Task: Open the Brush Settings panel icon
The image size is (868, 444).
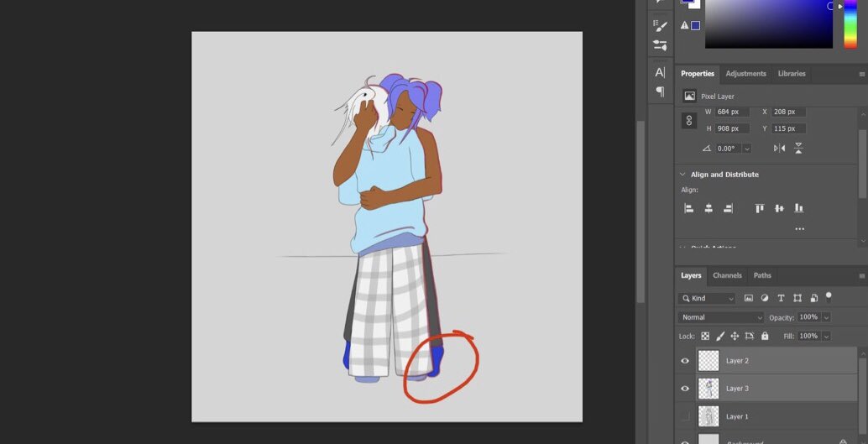Action: 659,25
